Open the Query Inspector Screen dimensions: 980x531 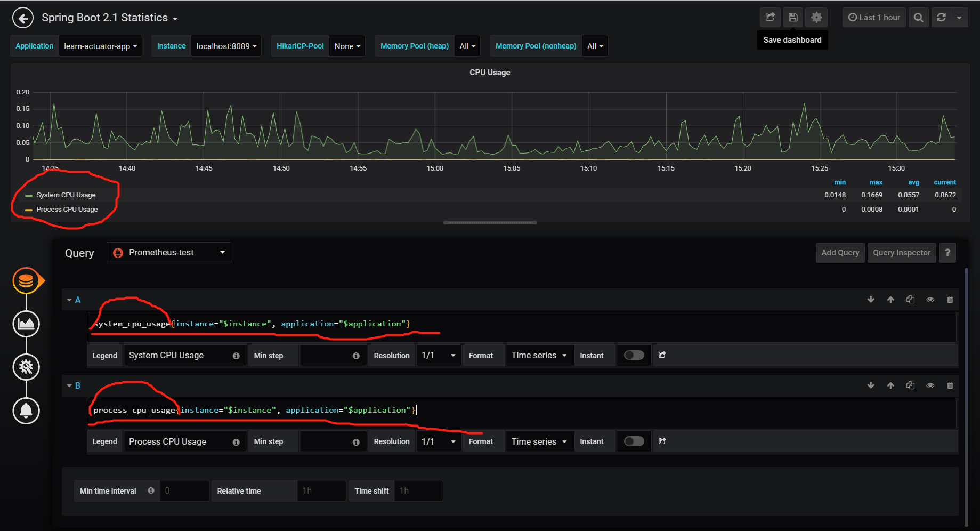(x=902, y=253)
